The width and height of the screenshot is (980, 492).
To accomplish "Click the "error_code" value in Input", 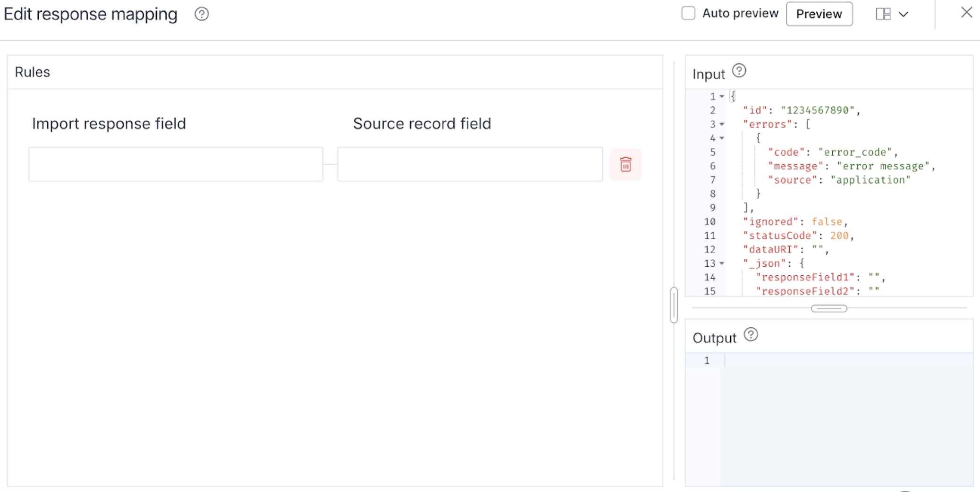I will [855, 152].
